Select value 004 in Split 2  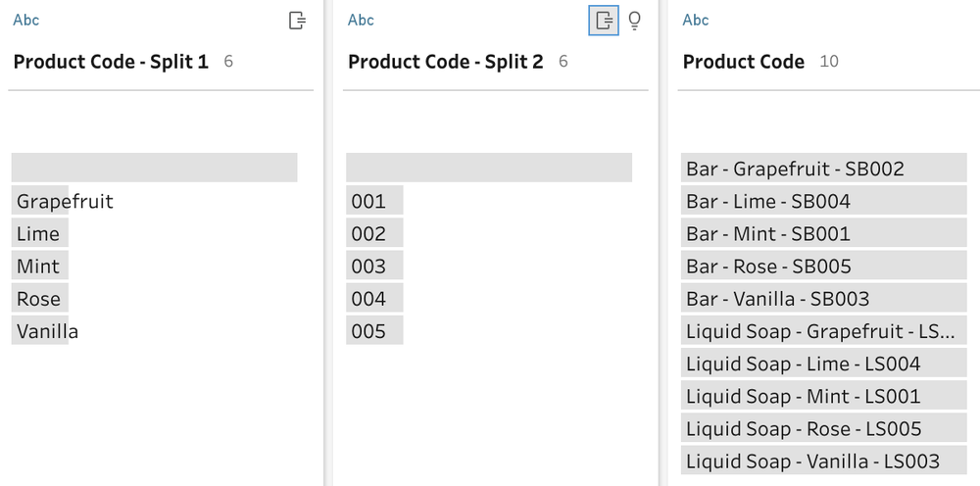[x=368, y=298]
